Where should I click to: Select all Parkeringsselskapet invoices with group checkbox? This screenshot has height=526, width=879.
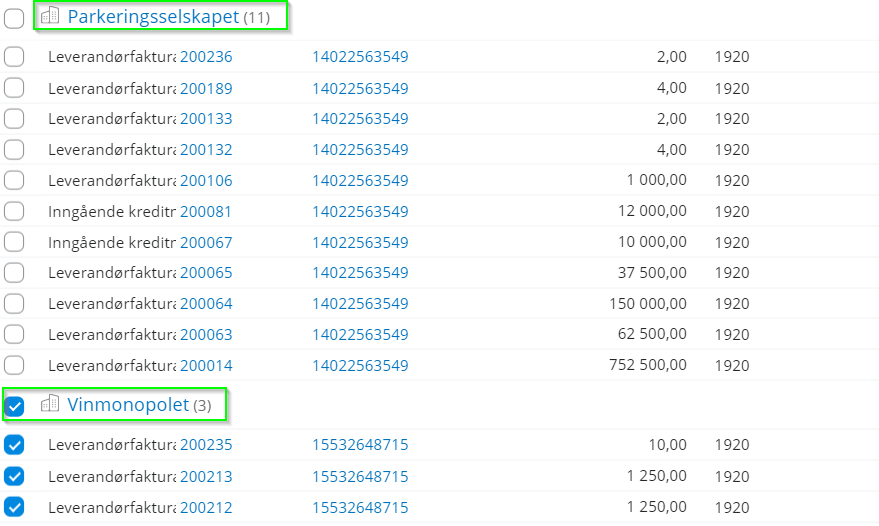click(14, 19)
